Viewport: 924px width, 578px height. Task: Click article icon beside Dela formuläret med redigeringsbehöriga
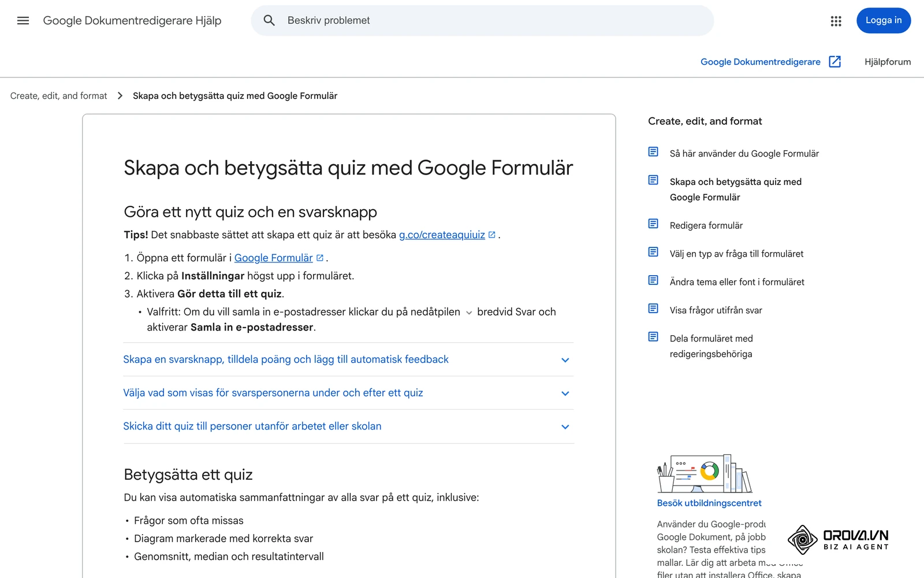tap(653, 337)
